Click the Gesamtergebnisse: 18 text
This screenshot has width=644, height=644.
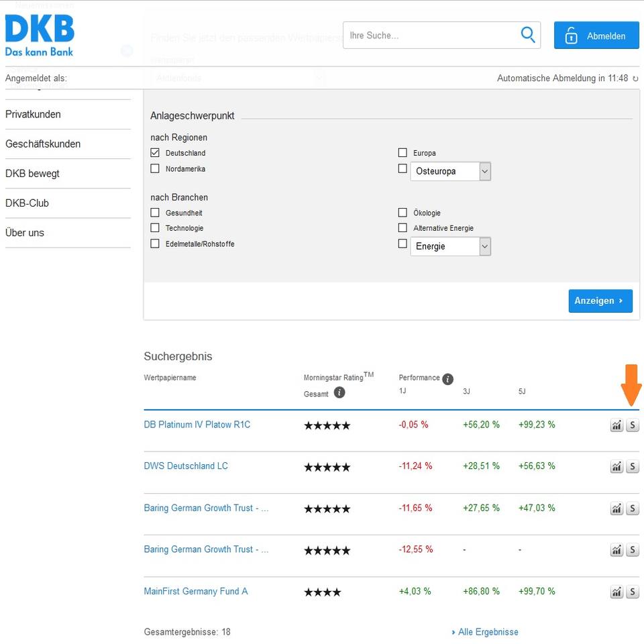pos(187,632)
